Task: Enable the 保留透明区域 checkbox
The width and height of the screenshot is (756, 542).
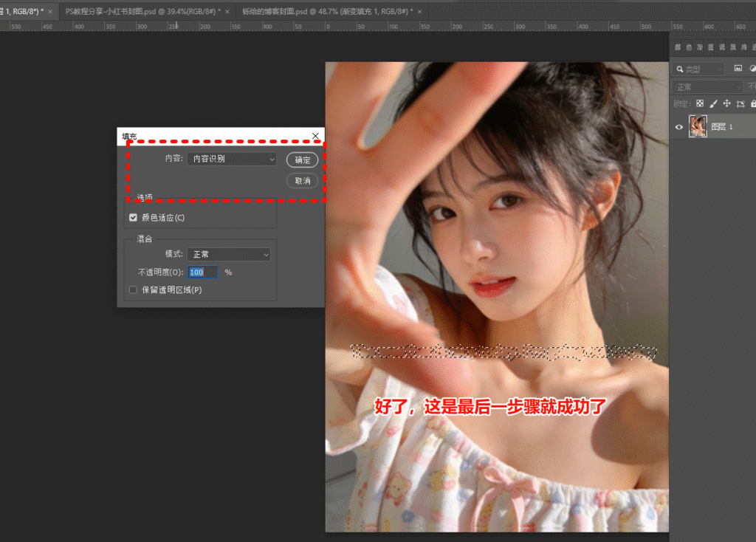Action: [133, 290]
